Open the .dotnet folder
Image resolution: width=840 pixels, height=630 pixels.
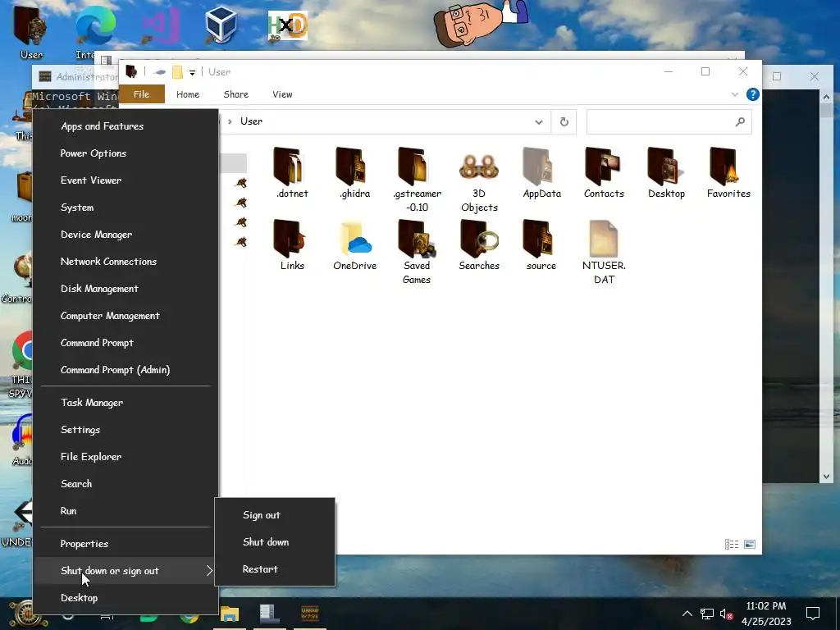tap(292, 173)
